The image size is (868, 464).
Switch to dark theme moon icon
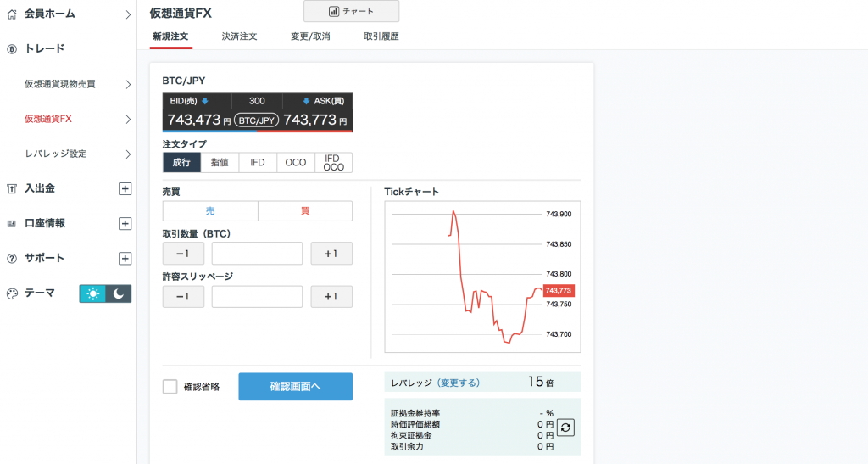pyautogui.click(x=119, y=293)
